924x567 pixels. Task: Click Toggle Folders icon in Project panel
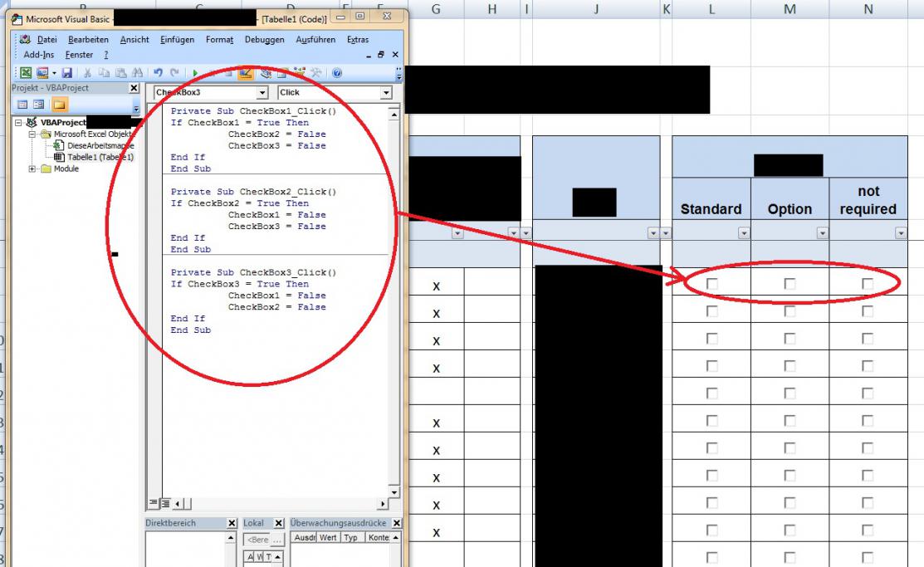coord(60,105)
